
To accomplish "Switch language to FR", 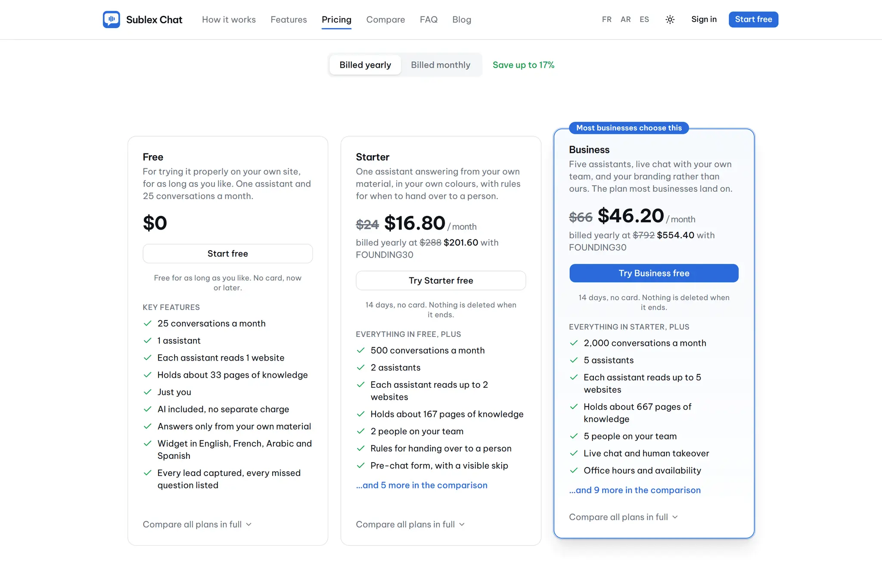I will pos(606,19).
